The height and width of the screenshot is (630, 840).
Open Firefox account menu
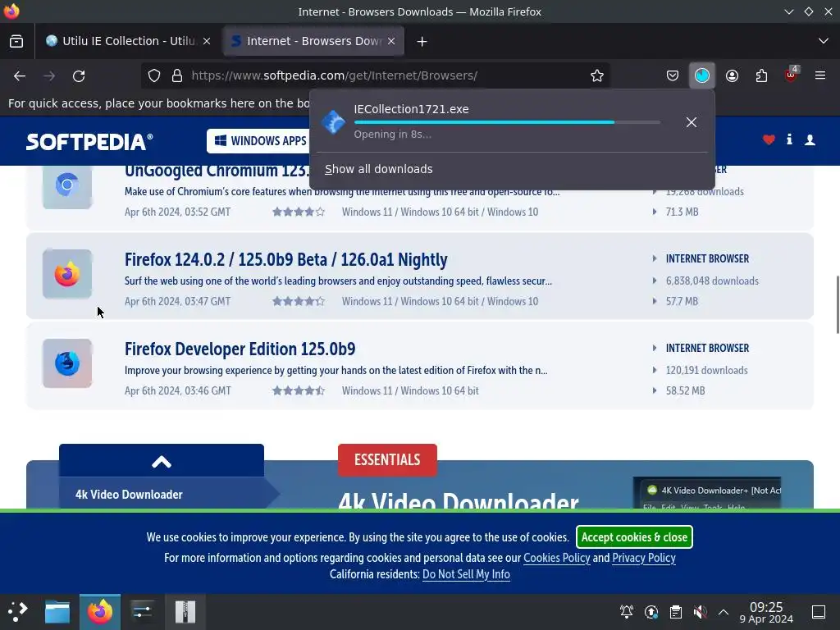tap(732, 76)
